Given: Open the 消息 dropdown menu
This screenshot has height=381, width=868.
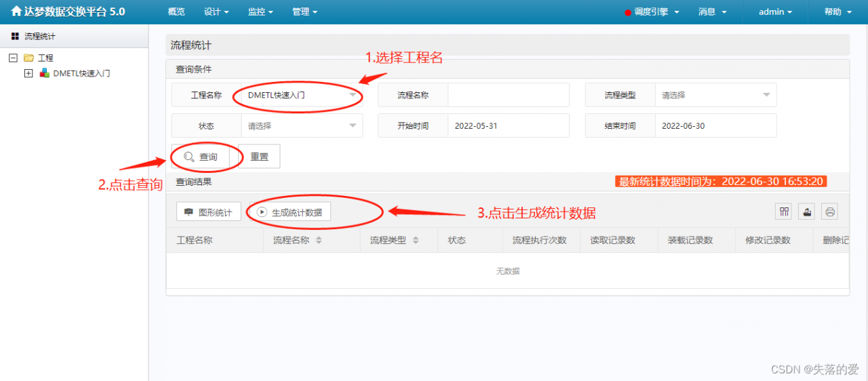Looking at the screenshot, I should coord(712,12).
